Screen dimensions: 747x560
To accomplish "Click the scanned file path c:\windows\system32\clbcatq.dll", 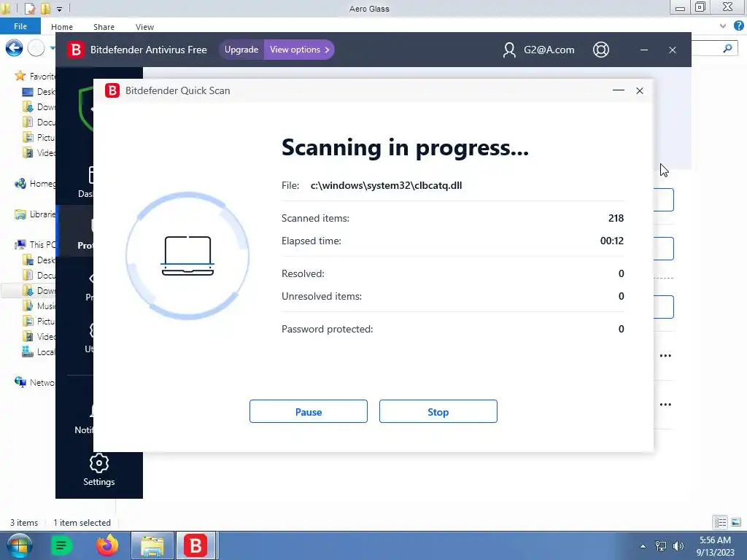I will coord(386,185).
